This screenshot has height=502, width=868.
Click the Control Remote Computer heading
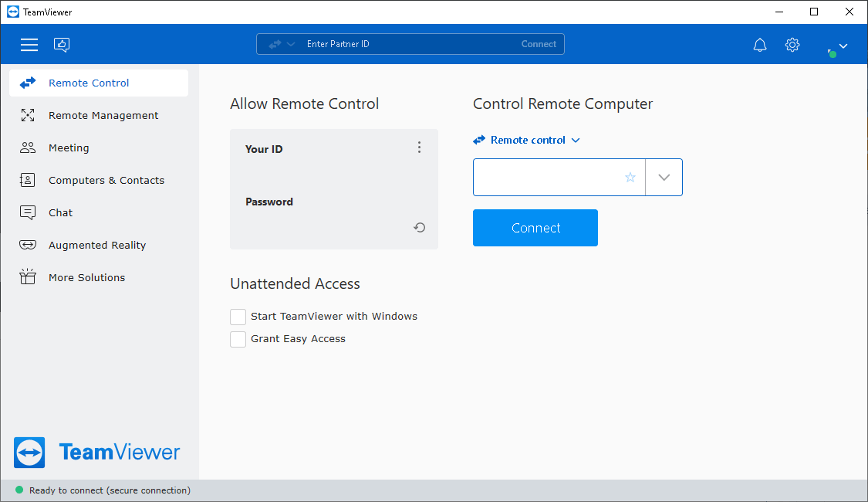tap(563, 103)
